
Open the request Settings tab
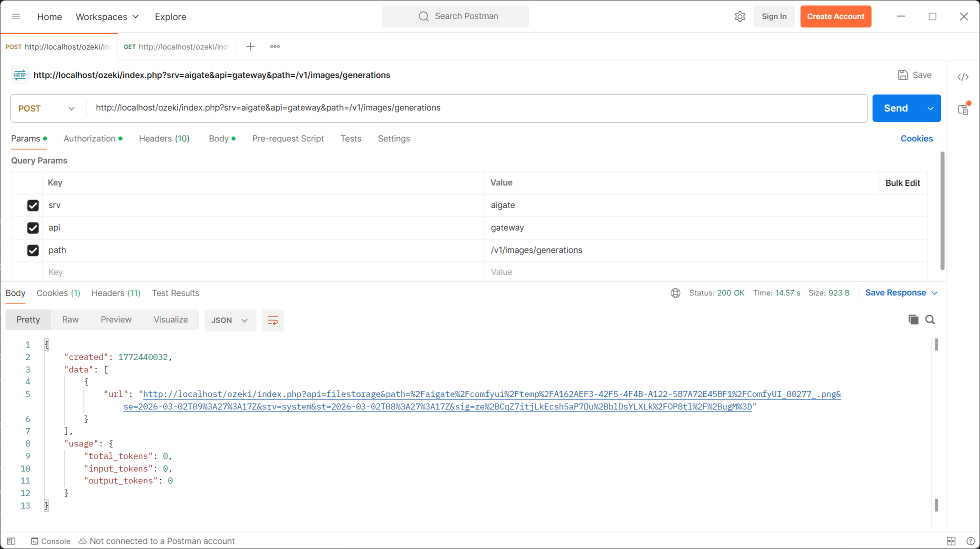coord(394,139)
